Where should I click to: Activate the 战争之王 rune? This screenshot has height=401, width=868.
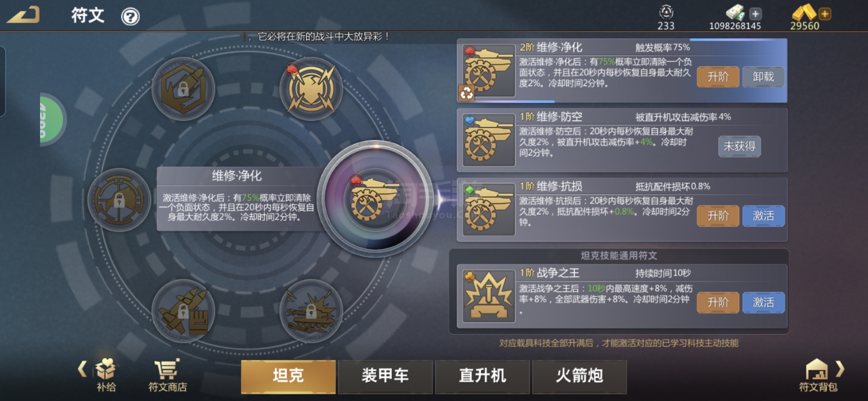click(x=763, y=303)
